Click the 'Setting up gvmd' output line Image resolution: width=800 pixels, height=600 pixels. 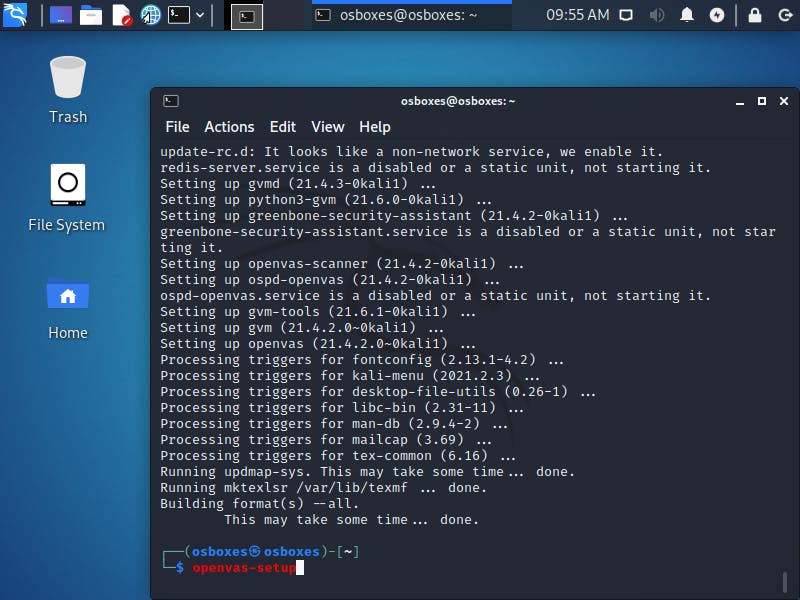tap(298, 184)
